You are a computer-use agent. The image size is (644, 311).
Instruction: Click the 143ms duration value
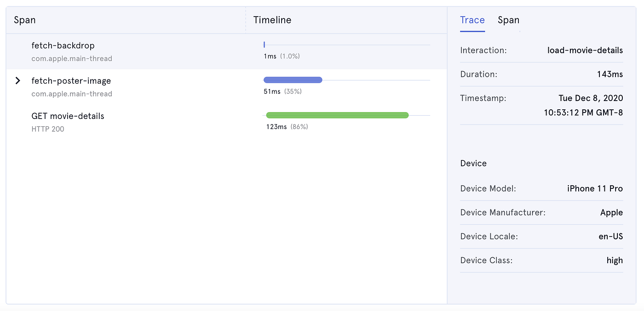pyautogui.click(x=610, y=74)
